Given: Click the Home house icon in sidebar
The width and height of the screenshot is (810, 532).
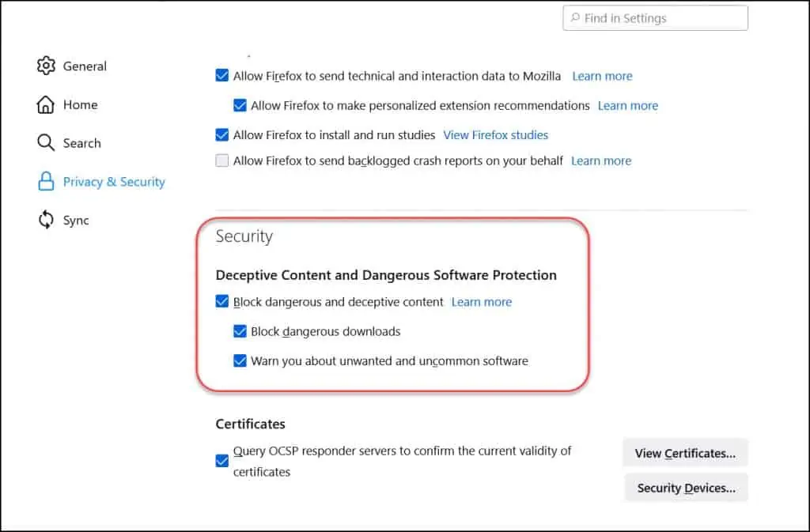Looking at the screenshot, I should pos(46,104).
